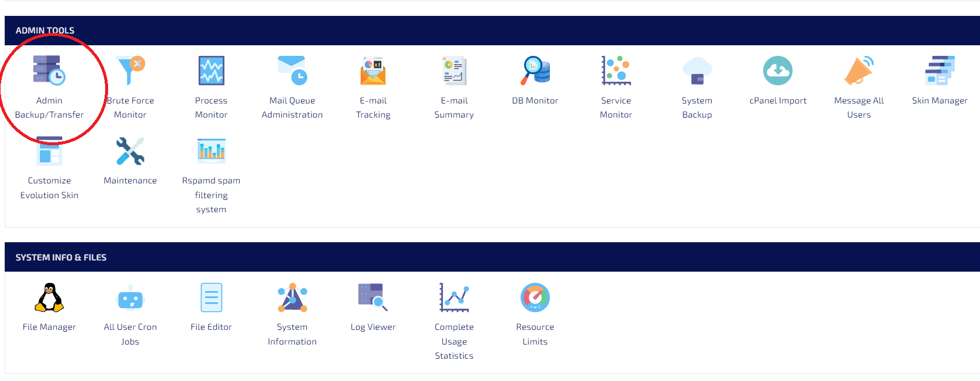The image size is (980, 381).
Task: Open the Brute Force Monitor icon
Action: (130, 71)
